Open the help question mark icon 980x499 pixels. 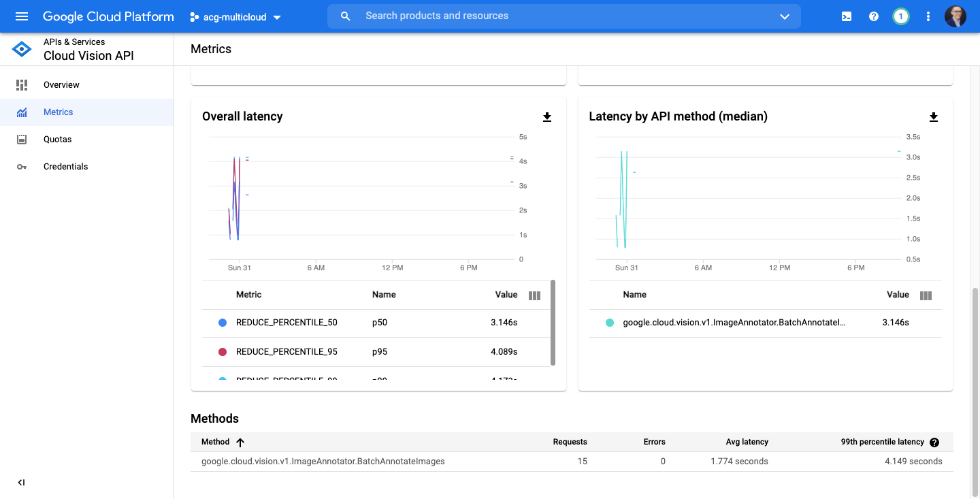coord(874,16)
